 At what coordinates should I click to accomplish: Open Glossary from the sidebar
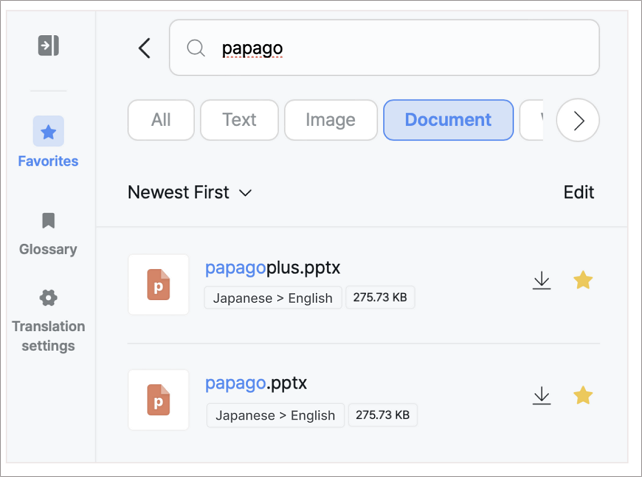(48, 232)
